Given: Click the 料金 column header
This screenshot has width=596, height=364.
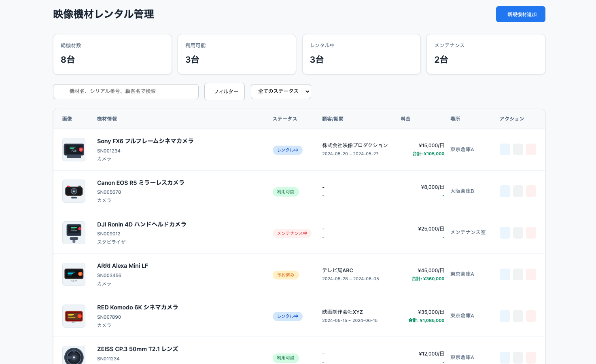Looking at the screenshot, I should tap(406, 119).
